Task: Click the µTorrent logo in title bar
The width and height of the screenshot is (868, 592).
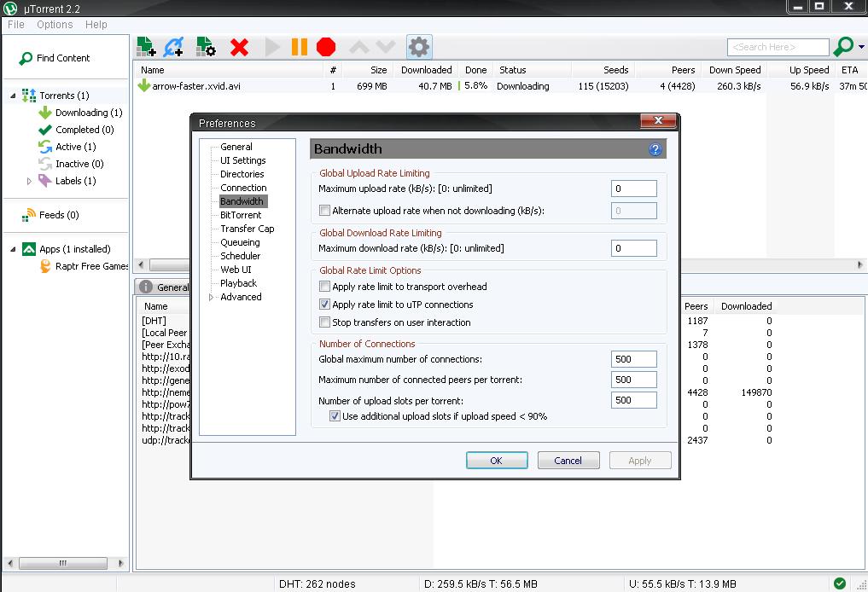Action: coord(10,9)
